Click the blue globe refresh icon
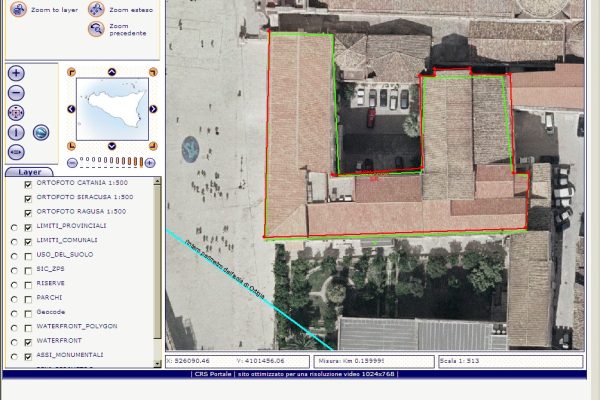The width and height of the screenshot is (600, 400). tap(41, 132)
